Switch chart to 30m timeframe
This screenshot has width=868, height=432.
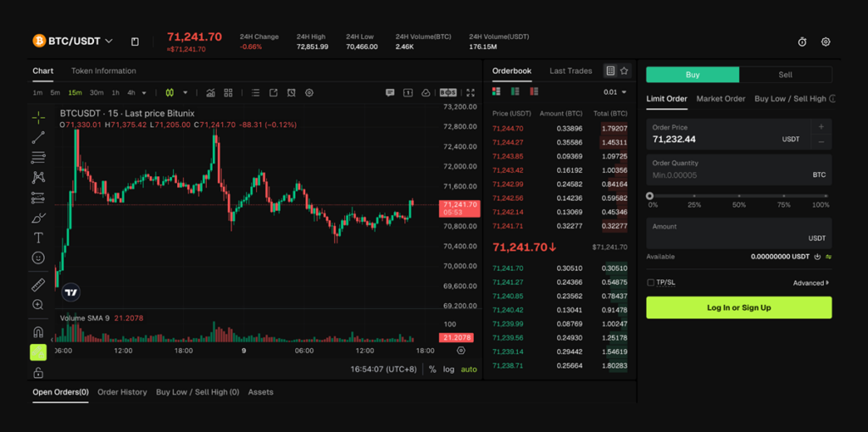click(x=97, y=93)
